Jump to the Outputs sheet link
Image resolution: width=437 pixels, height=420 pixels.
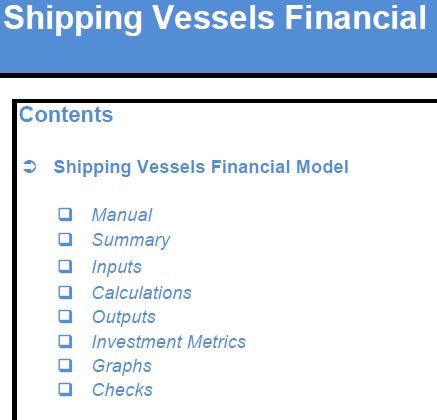point(124,317)
